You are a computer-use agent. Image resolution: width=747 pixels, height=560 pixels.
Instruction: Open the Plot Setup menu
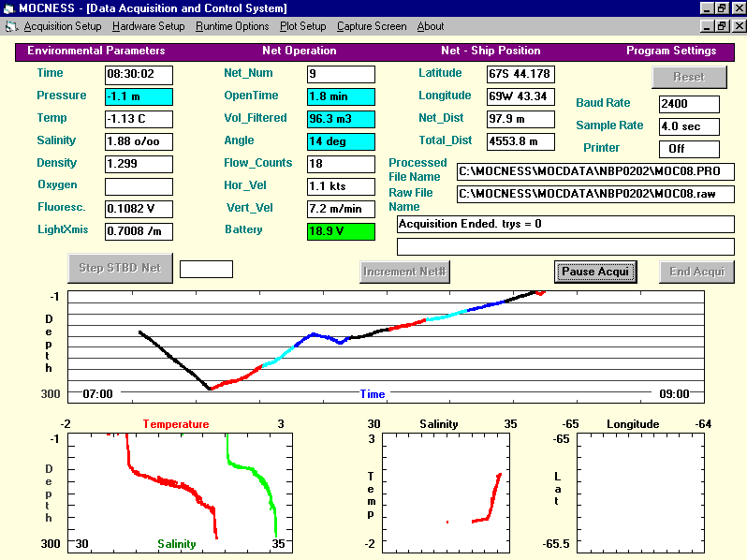point(302,27)
